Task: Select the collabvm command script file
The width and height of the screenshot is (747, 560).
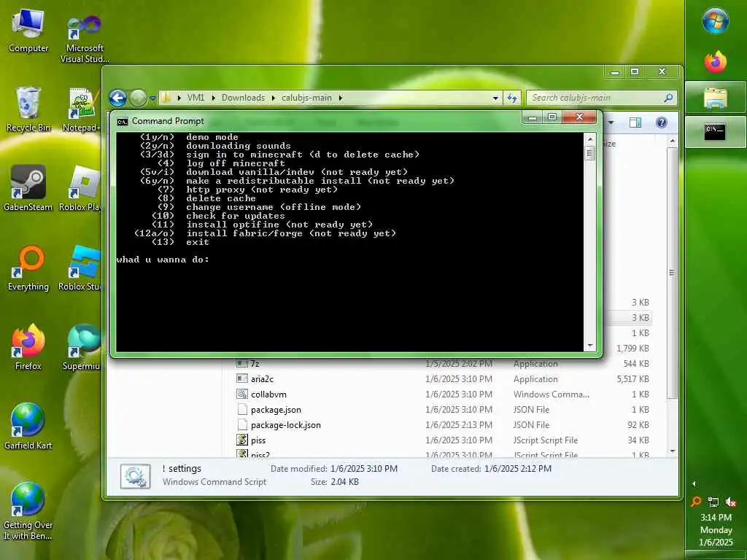Action: click(268, 394)
